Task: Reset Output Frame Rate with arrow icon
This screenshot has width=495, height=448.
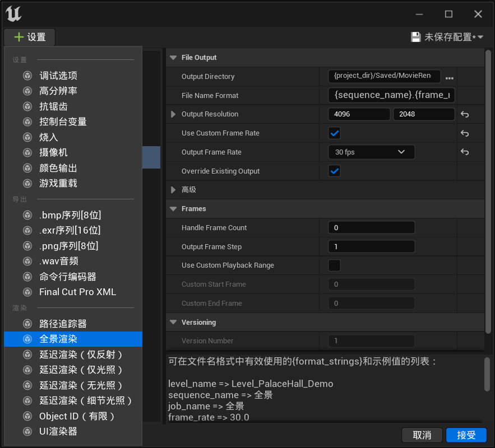Action: point(464,152)
